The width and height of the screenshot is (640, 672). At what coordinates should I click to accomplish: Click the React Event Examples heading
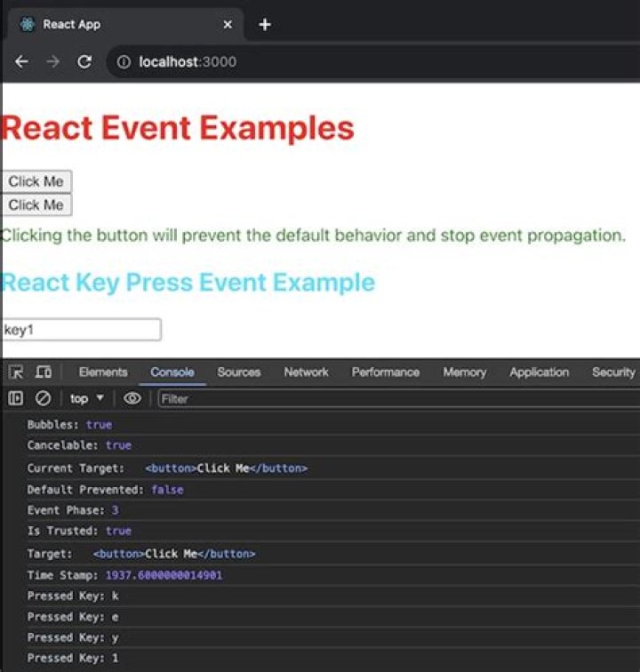coord(178,128)
